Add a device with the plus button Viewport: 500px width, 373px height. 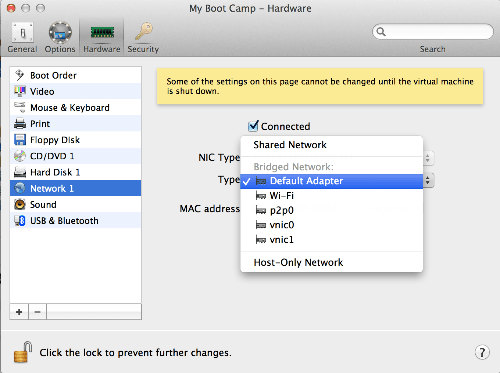(x=19, y=312)
